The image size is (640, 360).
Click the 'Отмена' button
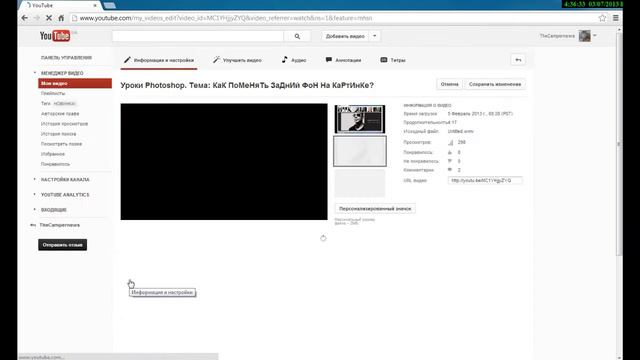(449, 84)
